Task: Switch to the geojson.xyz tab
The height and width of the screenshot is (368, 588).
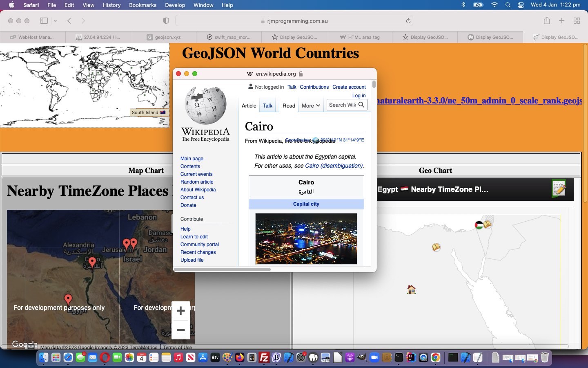Action: [x=163, y=37]
